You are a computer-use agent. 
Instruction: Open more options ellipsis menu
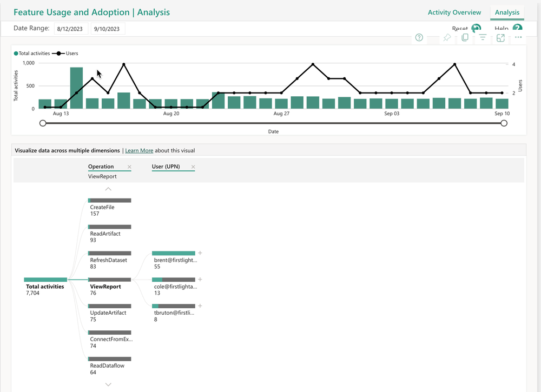coord(518,37)
